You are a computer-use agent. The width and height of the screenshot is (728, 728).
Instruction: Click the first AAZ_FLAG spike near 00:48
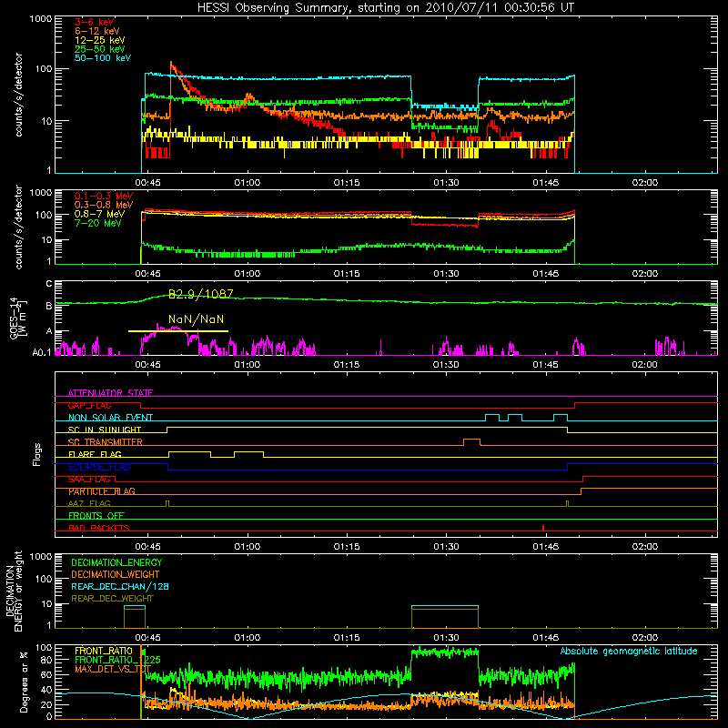[x=167, y=503]
